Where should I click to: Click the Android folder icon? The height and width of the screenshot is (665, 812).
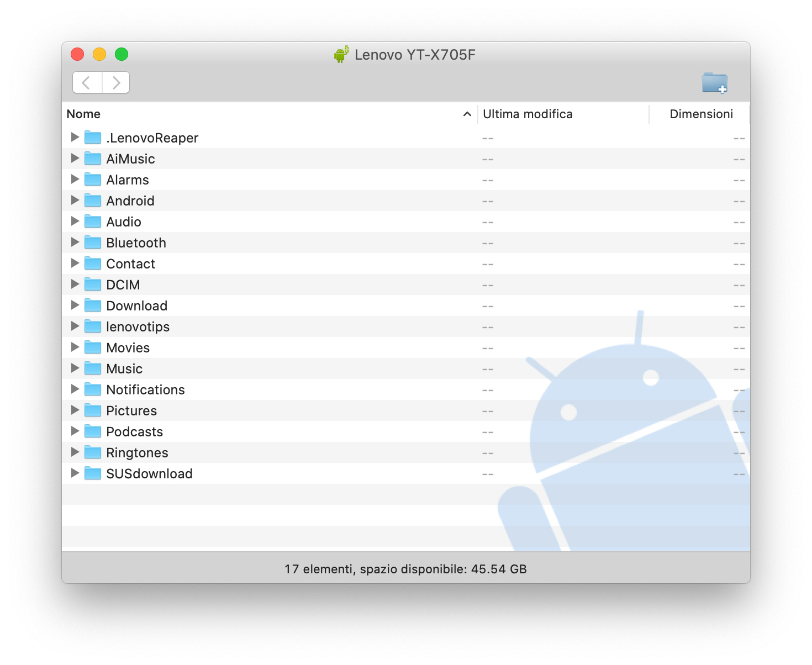pyautogui.click(x=93, y=200)
